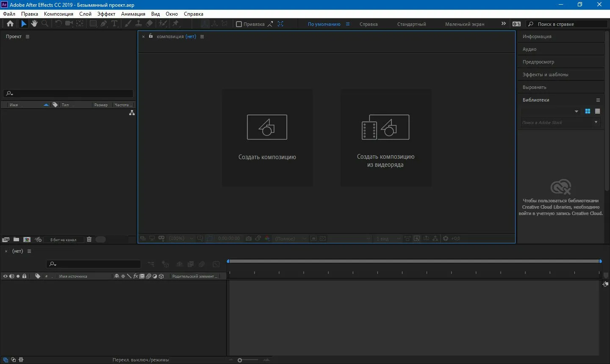The height and width of the screenshot is (364, 610).
Task: Open the Композиция menu
Action: 58,14
